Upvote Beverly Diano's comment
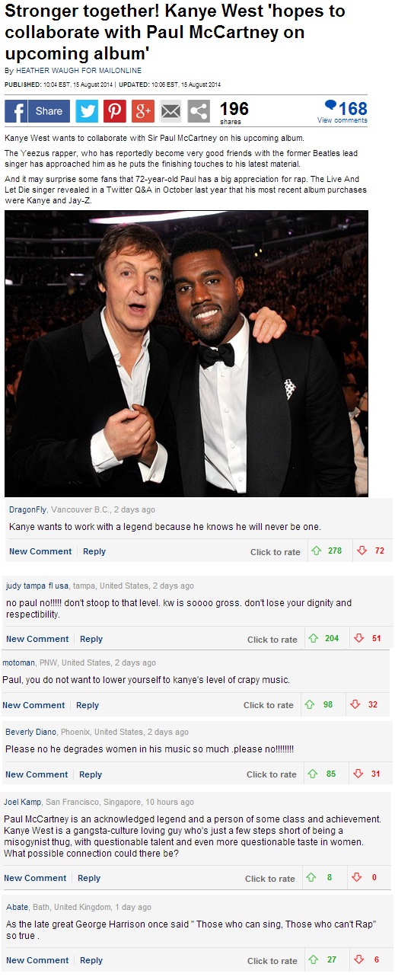This screenshot has height=980, width=395. click(312, 774)
